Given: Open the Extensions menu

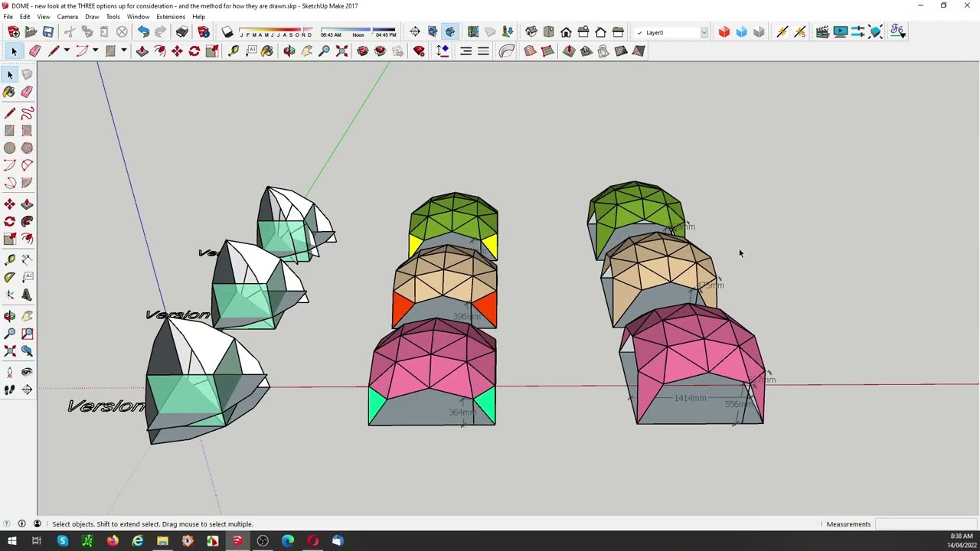Looking at the screenshot, I should (170, 17).
